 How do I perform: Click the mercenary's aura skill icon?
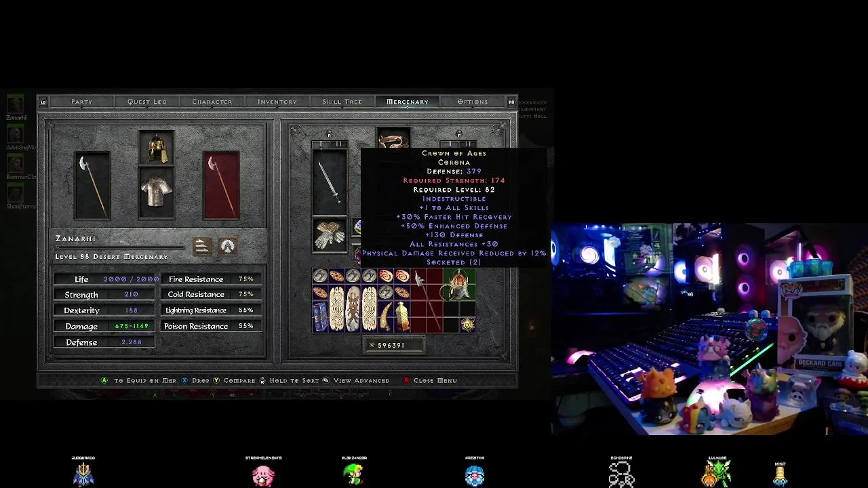pyautogui.click(x=228, y=246)
